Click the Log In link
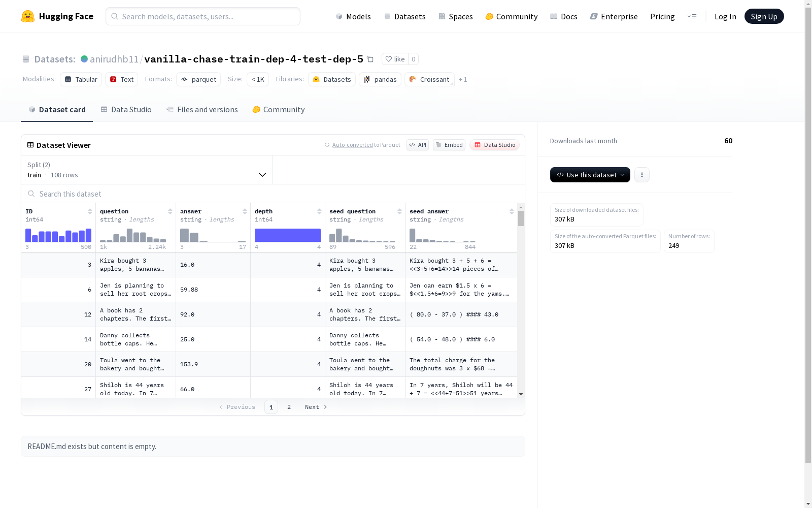The width and height of the screenshot is (812, 508). (x=725, y=16)
